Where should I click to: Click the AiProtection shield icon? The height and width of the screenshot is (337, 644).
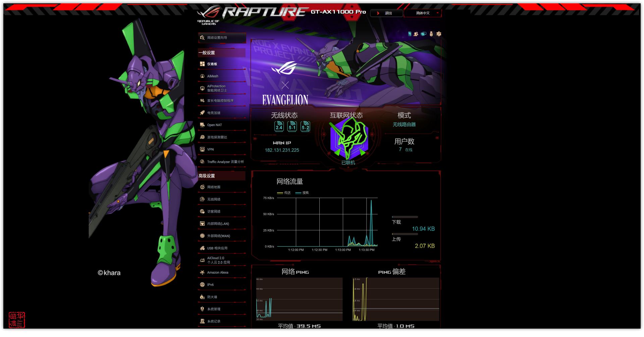coord(202,88)
